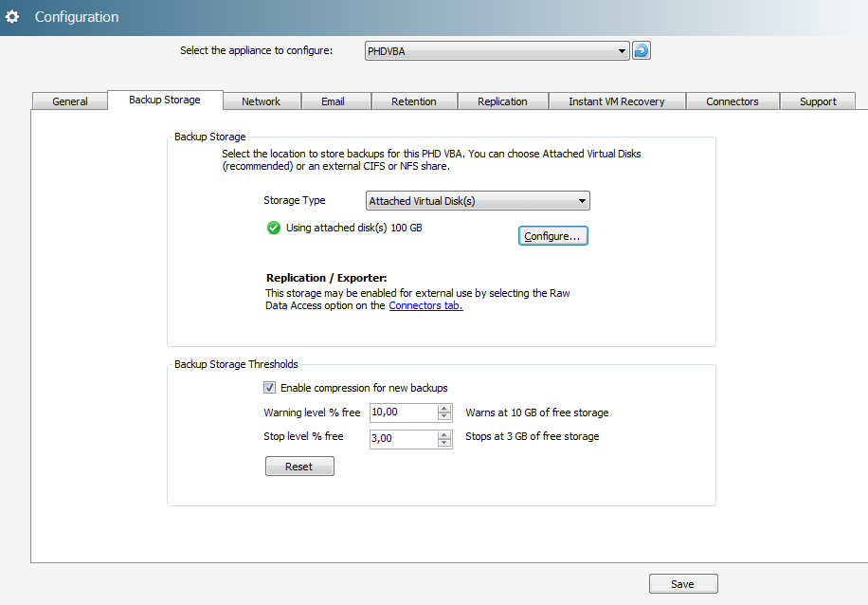Image resolution: width=868 pixels, height=605 pixels.
Task: Click the green storage status checkmark icon
Action: 274,228
